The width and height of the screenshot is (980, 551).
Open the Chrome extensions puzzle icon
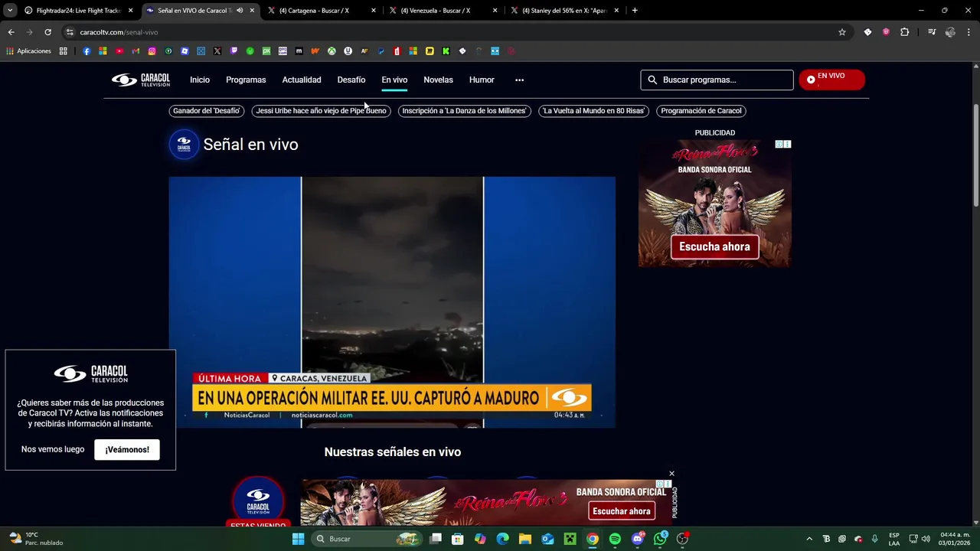(905, 32)
